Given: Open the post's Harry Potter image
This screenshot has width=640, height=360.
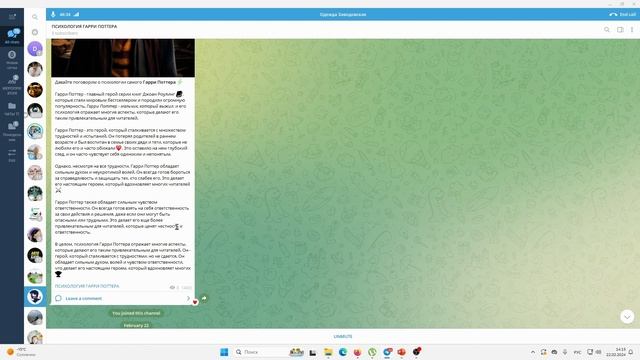Looking at the screenshot, I should [x=123, y=58].
